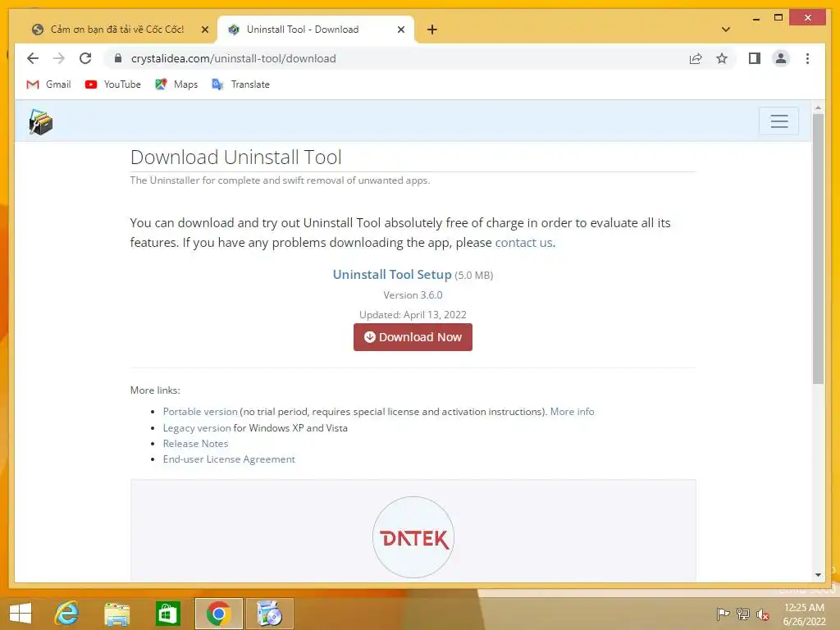This screenshot has width=840, height=630.
Task: Open the taskbar clock and date
Action: (804, 614)
